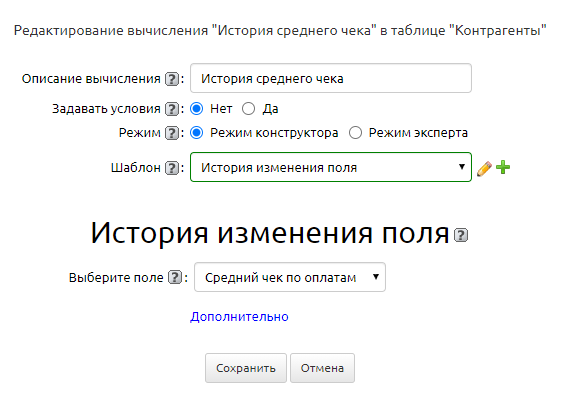Choose Режим конструктора radio option
The width and height of the screenshot is (561, 398).
[197, 133]
